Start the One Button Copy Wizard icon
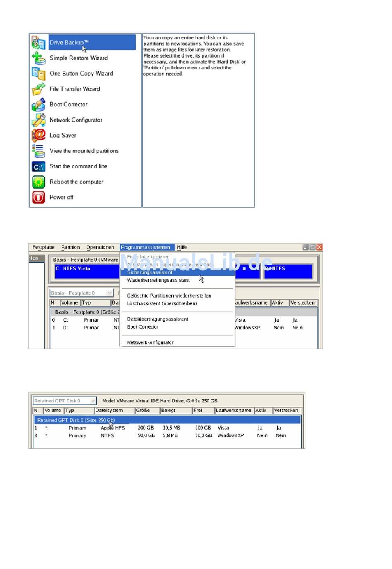Viewport: 392px width, 569px height. pos(38,73)
